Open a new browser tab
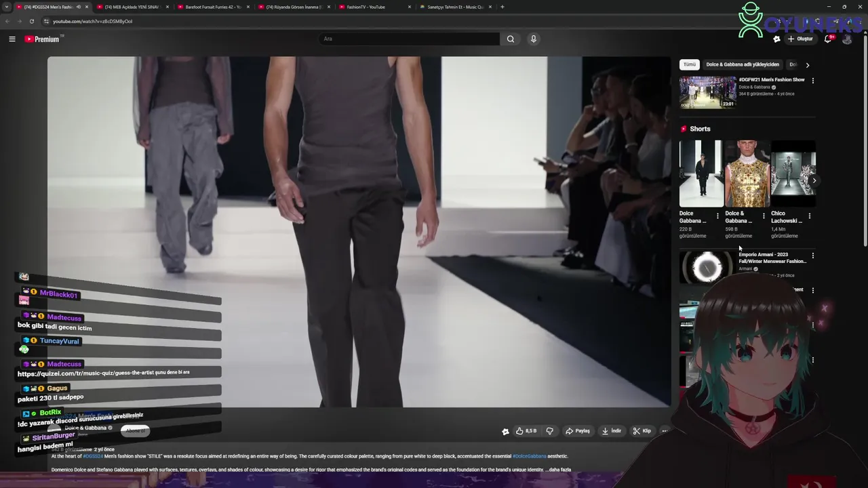 click(502, 7)
